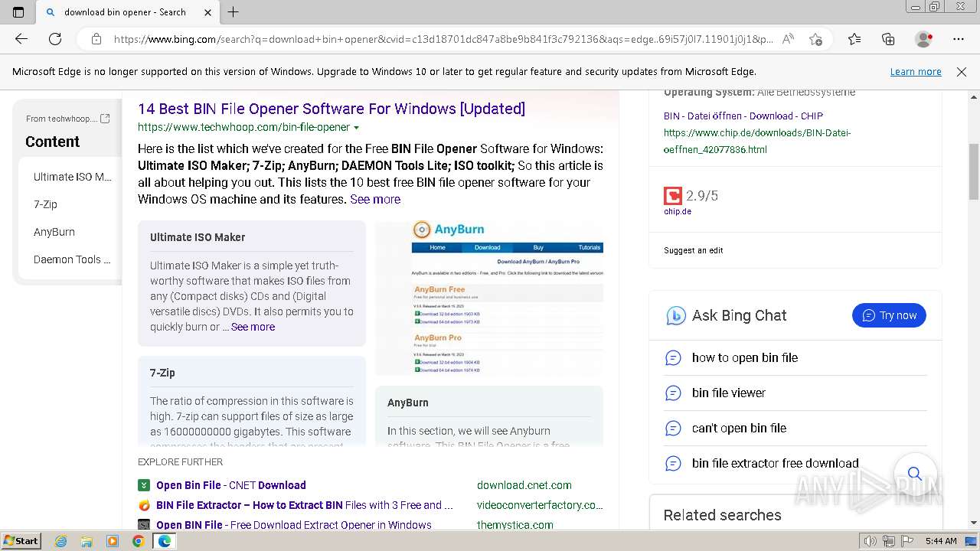Select Daemon Tools in Content list
The width and height of the screenshot is (980, 551).
click(x=72, y=259)
